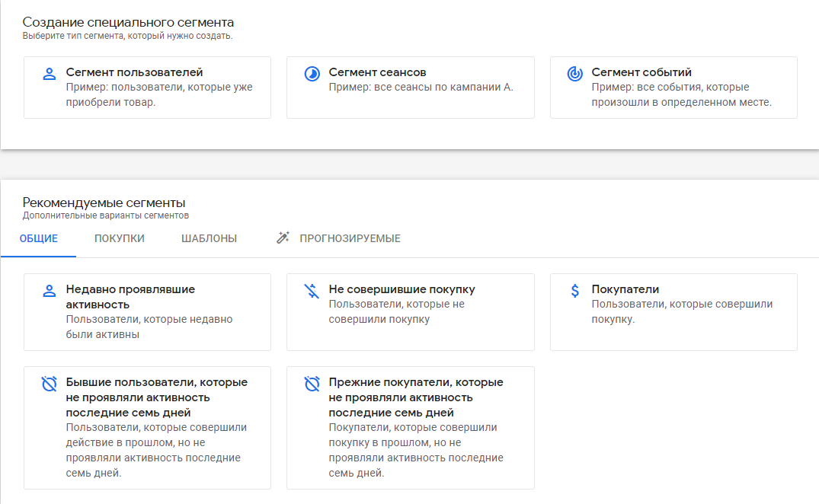Image resolution: width=819 pixels, height=504 pixels.
Task: Select the Не совершившие покупку segment
Action: (x=411, y=312)
